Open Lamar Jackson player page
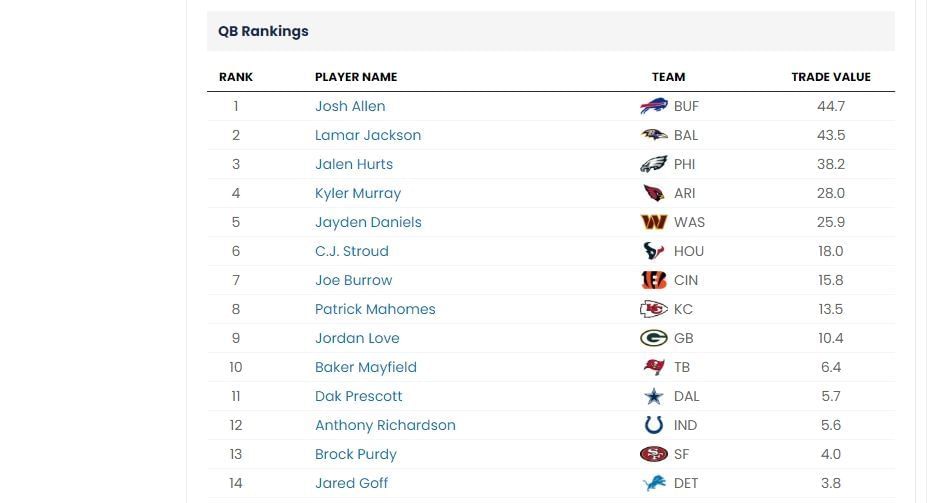The width and height of the screenshot is (929, 503). 368,135
